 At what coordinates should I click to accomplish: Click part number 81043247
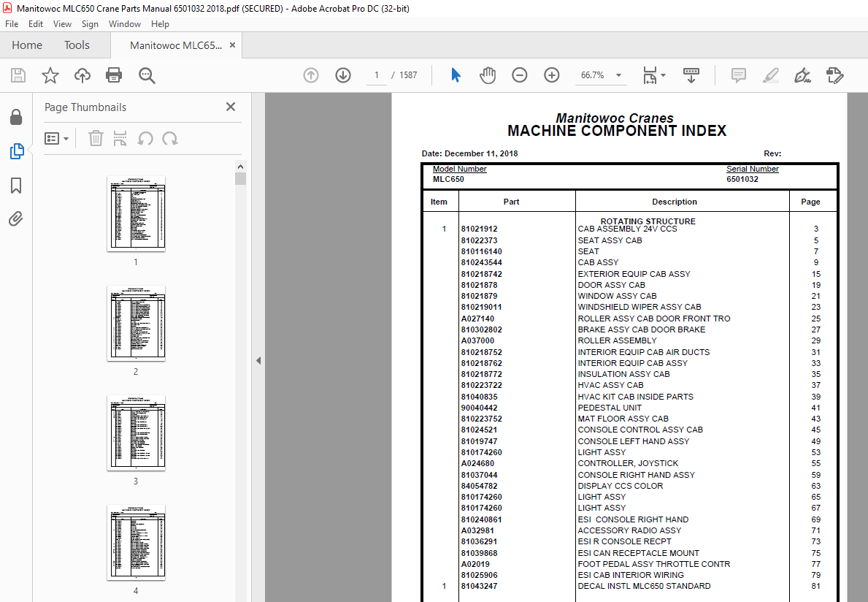(x=480, y=586)
